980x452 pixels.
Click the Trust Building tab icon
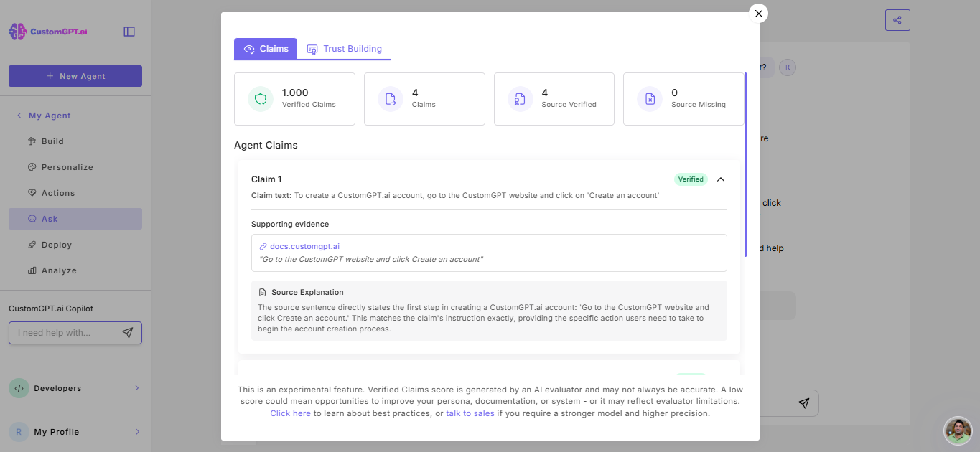[x=312, y=49]
